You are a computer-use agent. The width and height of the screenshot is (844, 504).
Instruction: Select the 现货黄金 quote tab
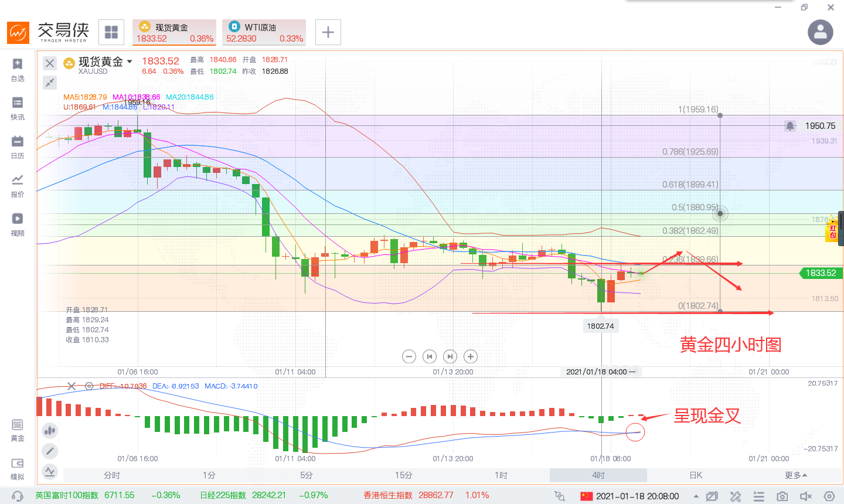[x=175, y=32]
